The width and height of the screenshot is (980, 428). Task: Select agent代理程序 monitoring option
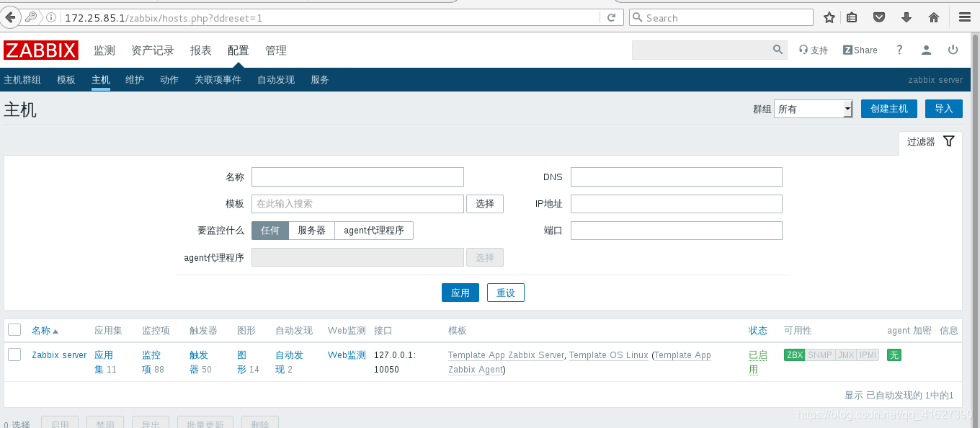point(374,231)
